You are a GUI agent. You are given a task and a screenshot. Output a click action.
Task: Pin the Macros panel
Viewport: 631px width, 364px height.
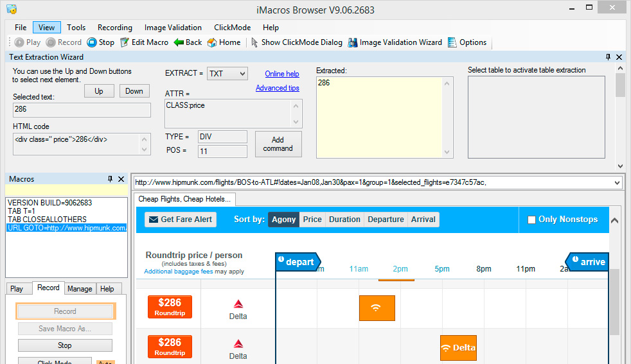pos(110,179)
